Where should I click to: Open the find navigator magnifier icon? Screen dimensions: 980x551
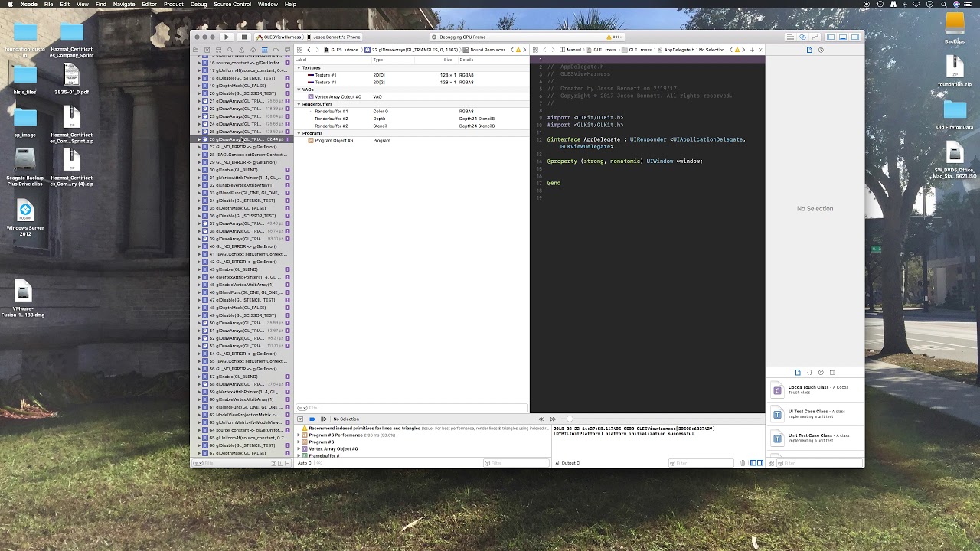230,50
